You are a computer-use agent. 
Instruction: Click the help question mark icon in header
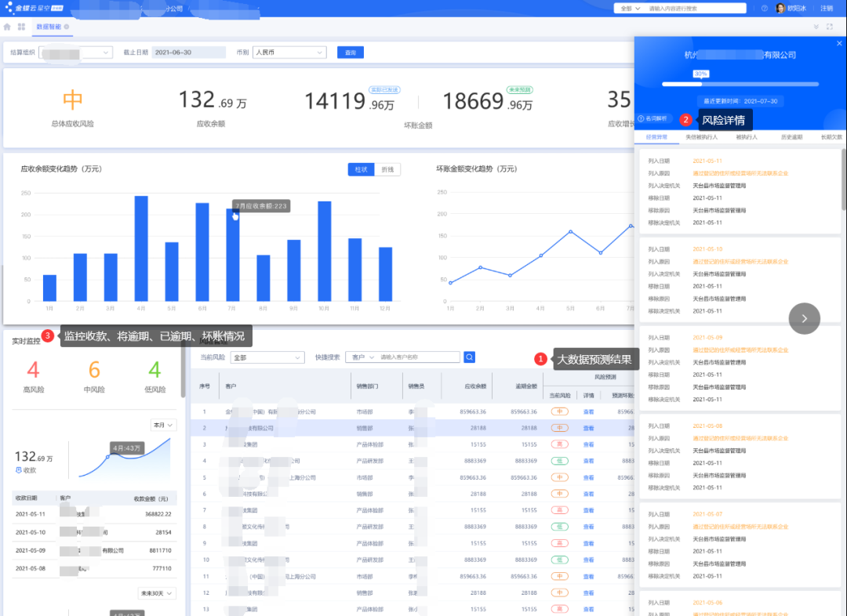pyautogui.click(x=764, y=8)
